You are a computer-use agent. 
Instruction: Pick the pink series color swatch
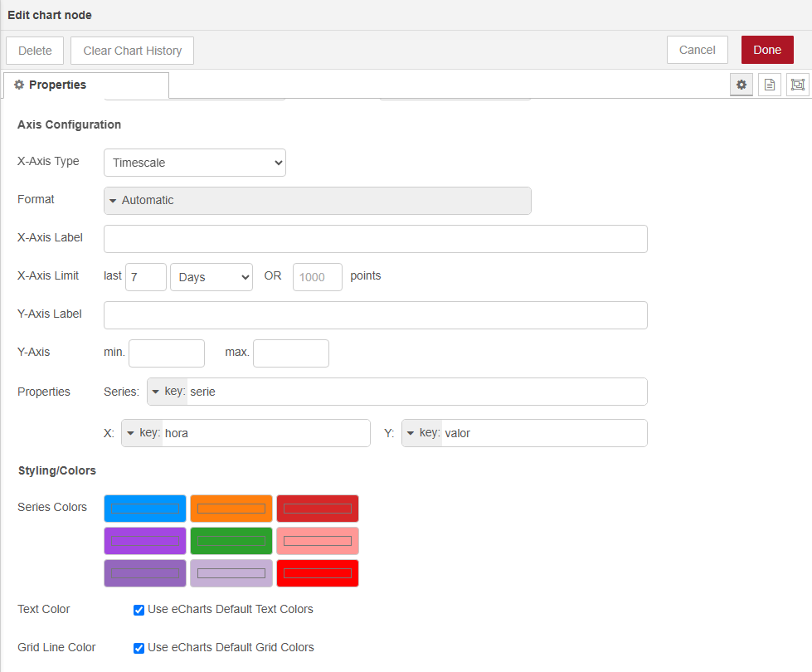[x=318, y=541]
